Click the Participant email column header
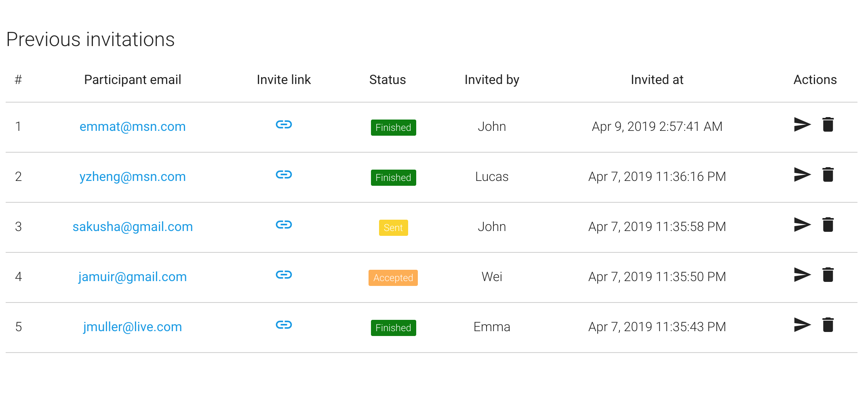Screen dimensions: 868x399 [x=133, y=80]
